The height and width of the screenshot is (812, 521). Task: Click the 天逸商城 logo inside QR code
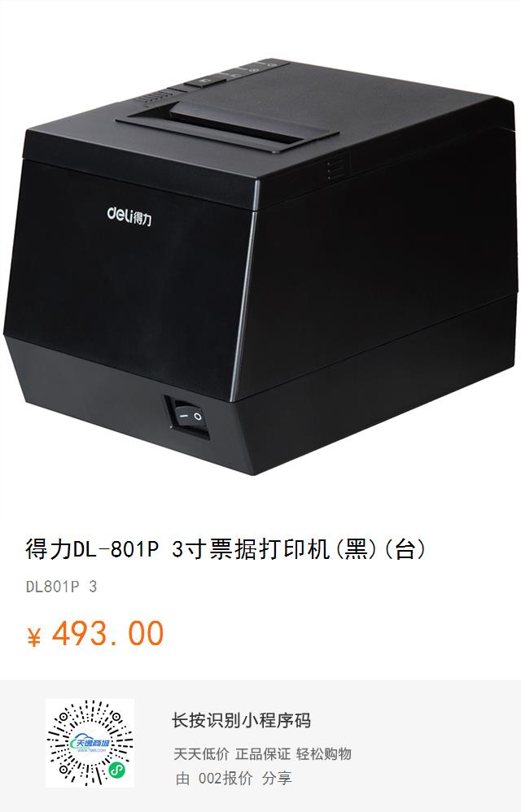click(x=90, y=743)
